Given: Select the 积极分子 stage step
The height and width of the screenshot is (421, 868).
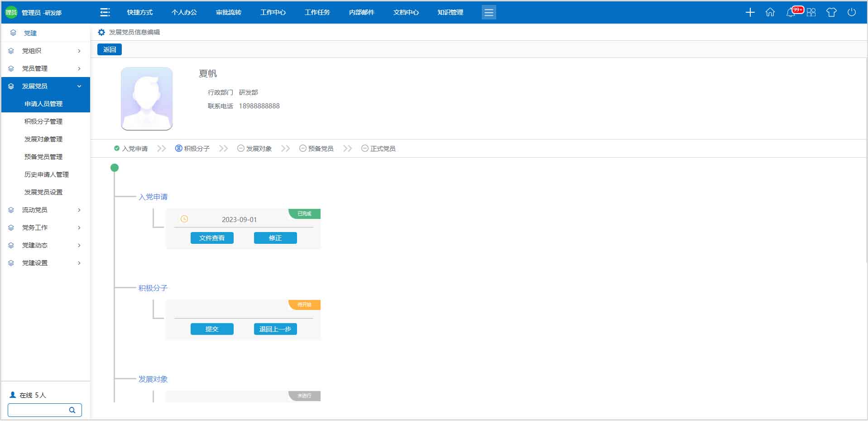Looking at the screenshot, I should pos(192,149).
